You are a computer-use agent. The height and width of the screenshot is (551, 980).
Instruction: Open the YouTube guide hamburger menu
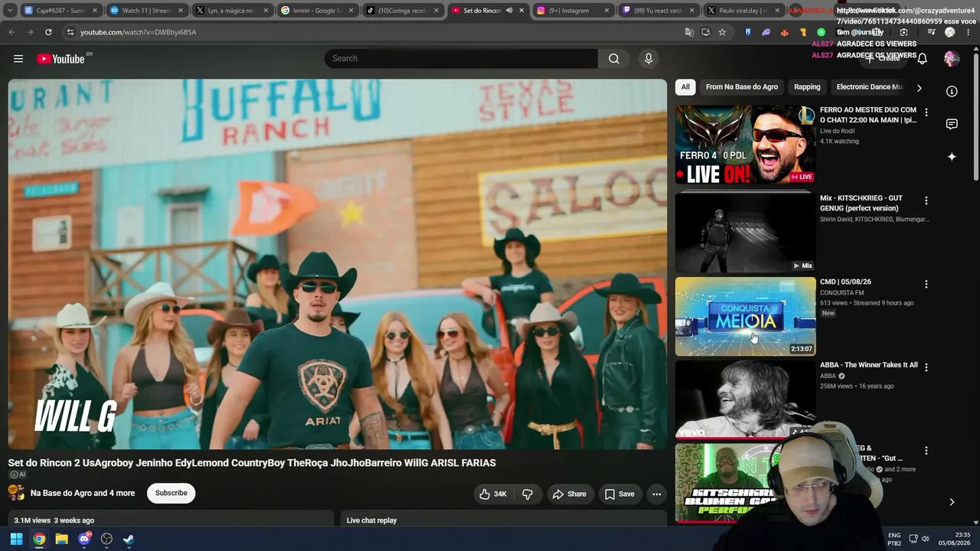point(18,59)
